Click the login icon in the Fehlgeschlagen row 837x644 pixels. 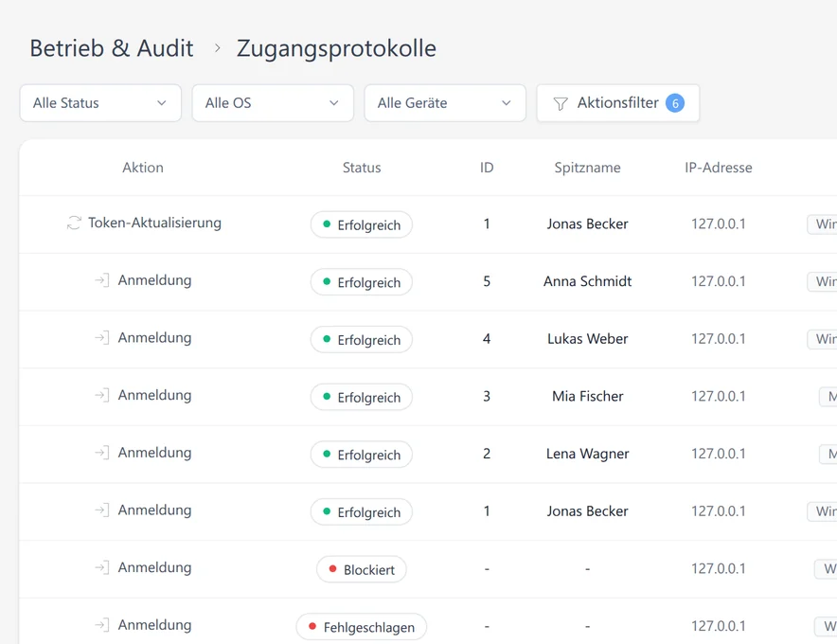point(102,625)
